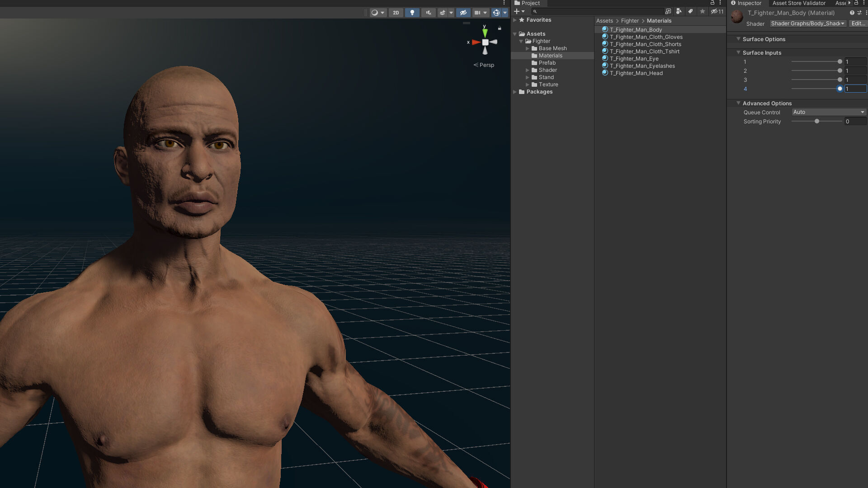868x488 pixels.
Task: Click the red X axis cone on gizmo
Action: point(476,42)
